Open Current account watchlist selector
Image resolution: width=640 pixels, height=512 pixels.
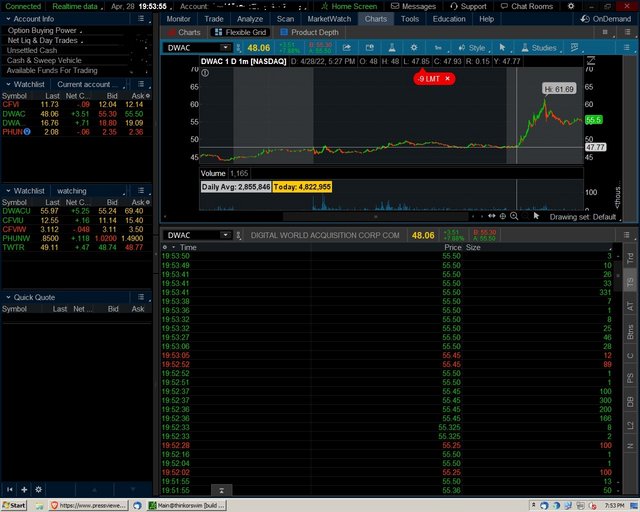click(89, 84)
